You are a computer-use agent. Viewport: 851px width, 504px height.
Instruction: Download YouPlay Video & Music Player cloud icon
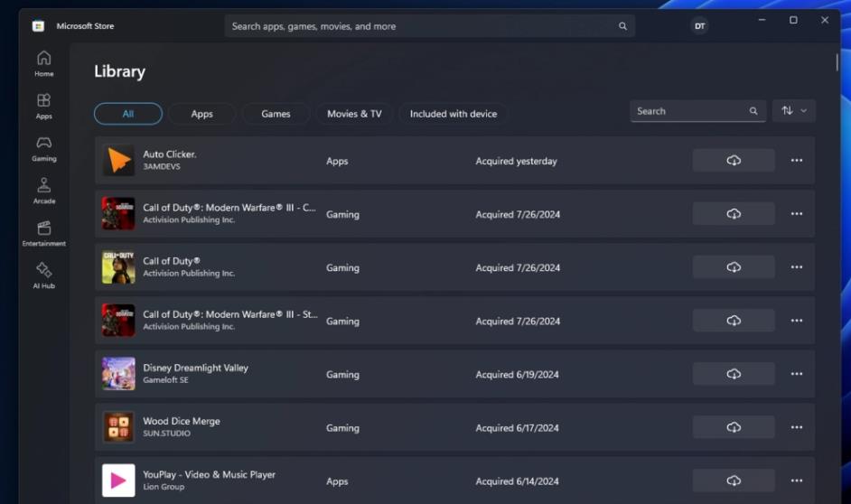click(x=734, y=481)
